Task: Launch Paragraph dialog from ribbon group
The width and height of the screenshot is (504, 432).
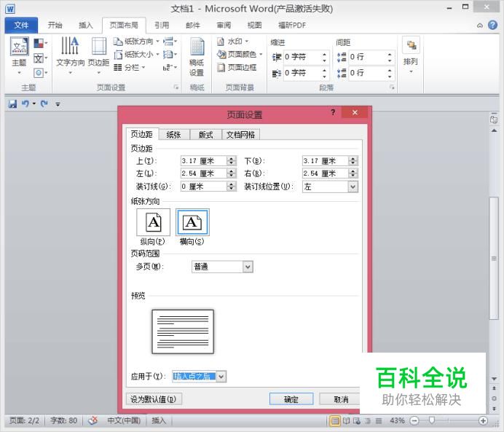Action: click(x=392, y=87)
